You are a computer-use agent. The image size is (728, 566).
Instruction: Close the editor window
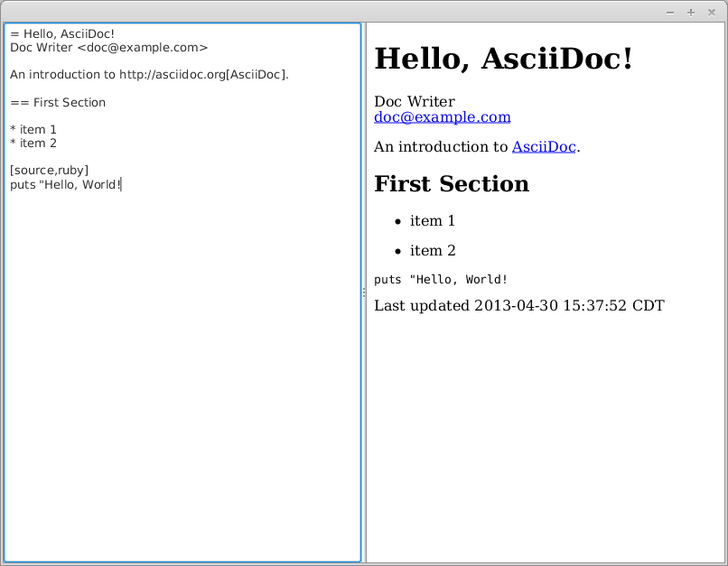711,13
